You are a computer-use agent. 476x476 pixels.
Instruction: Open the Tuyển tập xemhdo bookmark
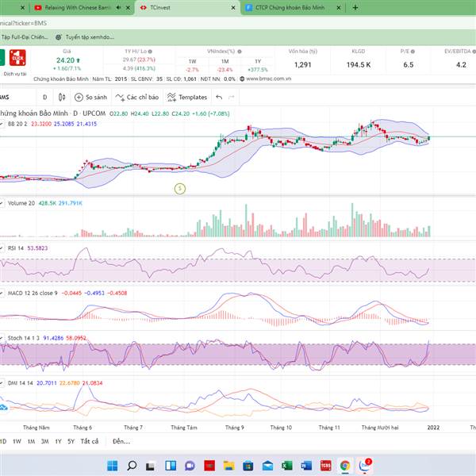click(86, 37)
